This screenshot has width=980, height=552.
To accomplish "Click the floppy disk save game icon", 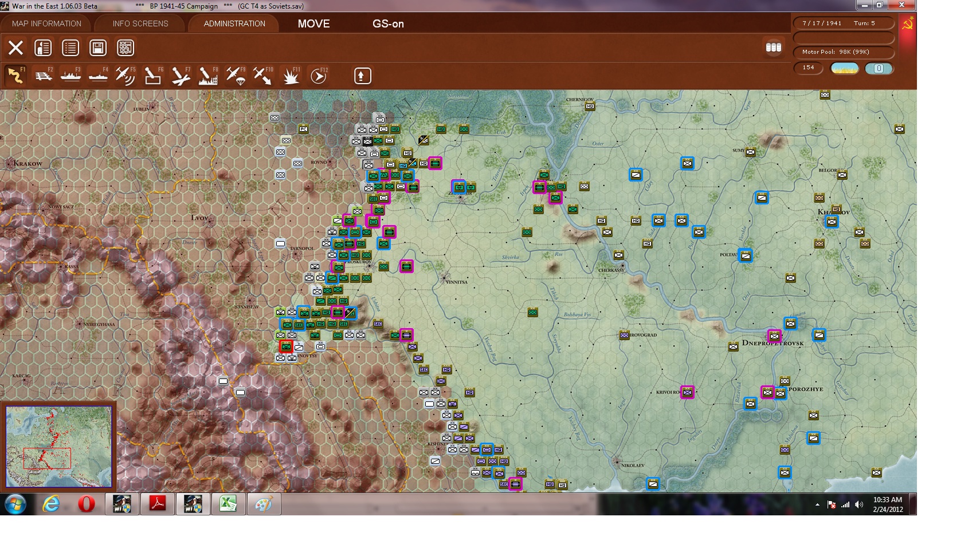I will [98, 48].
